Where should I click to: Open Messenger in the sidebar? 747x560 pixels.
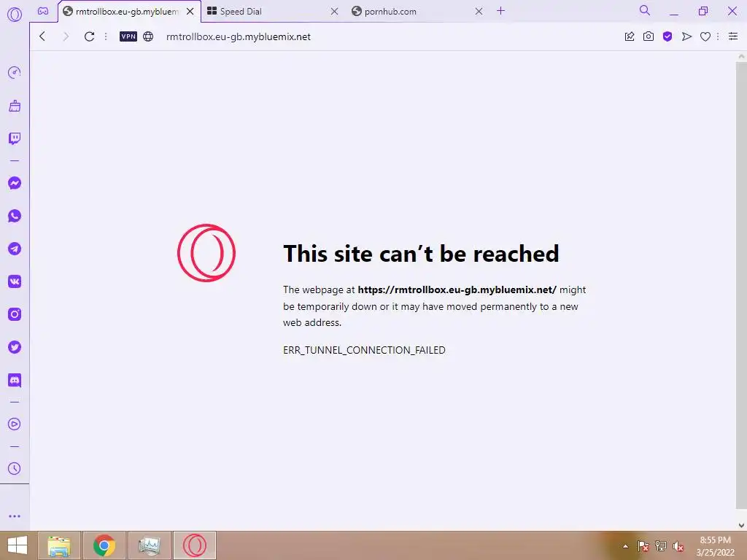pyautogui.click(x=15, y=183)
